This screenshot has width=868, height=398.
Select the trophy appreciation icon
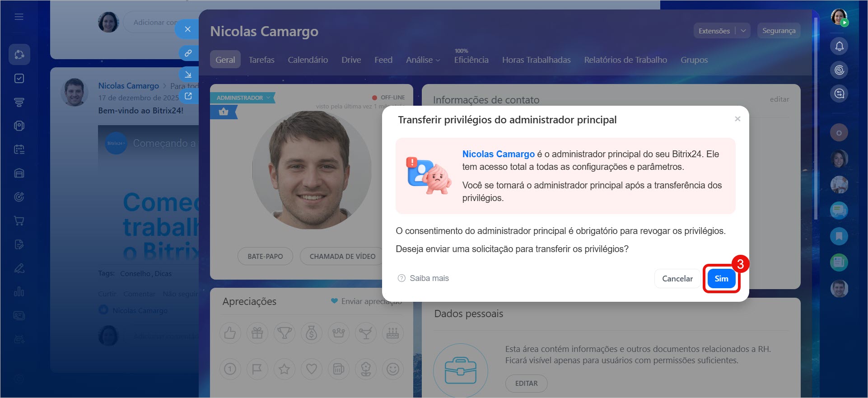click(284, 333)
